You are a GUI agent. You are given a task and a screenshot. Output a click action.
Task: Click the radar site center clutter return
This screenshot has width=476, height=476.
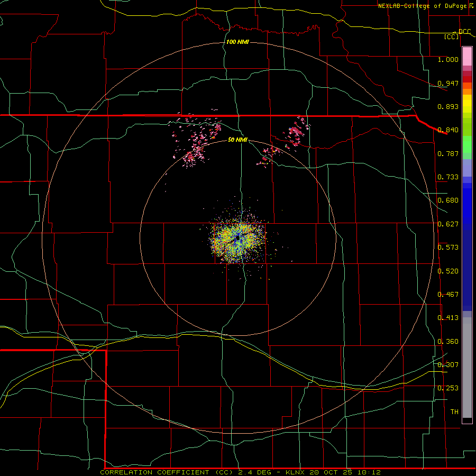click(x=237, y=239)
